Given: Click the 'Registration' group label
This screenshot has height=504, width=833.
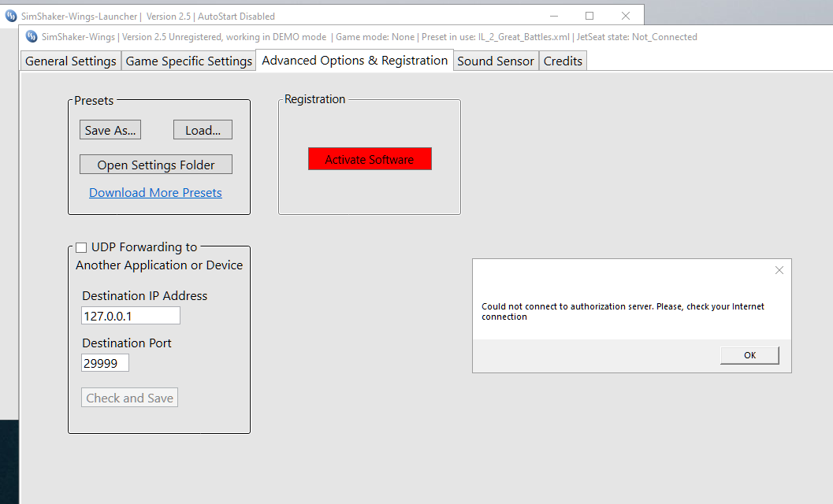Looking at the screenshot, I should [x=314, y=99].
